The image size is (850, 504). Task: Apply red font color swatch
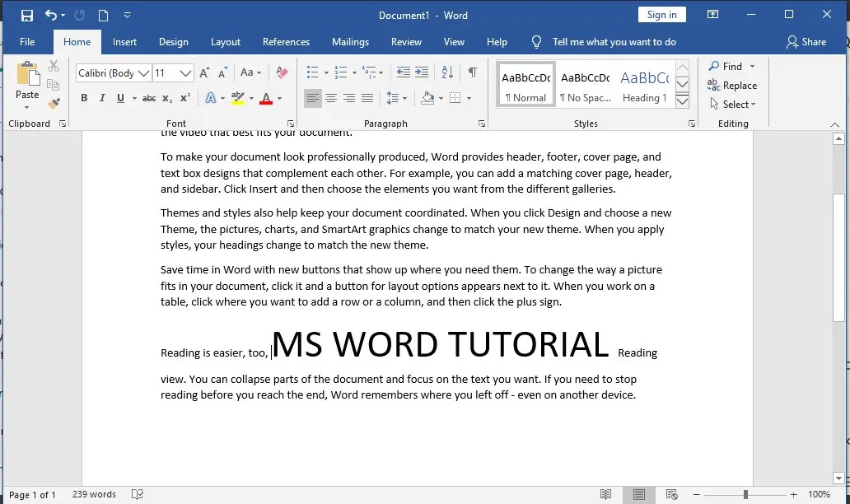pos(266,98)
